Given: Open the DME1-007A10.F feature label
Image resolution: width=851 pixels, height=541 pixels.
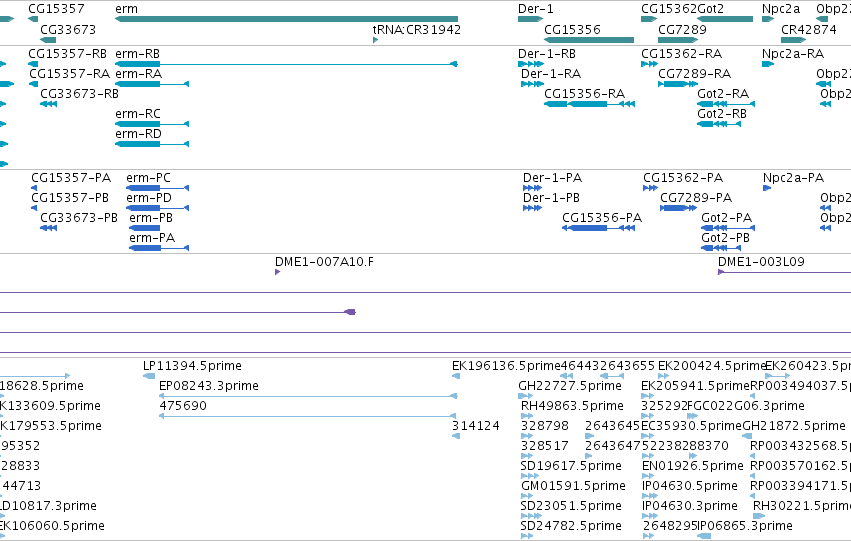Looking at the screenshot, I should click(325, 262).
